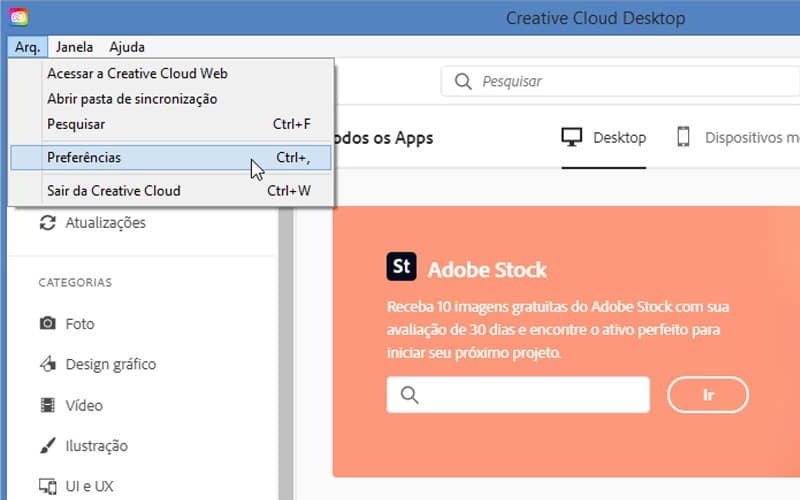Open the Foto category
This screenshot has width=800, height=500.
[67, 324]
